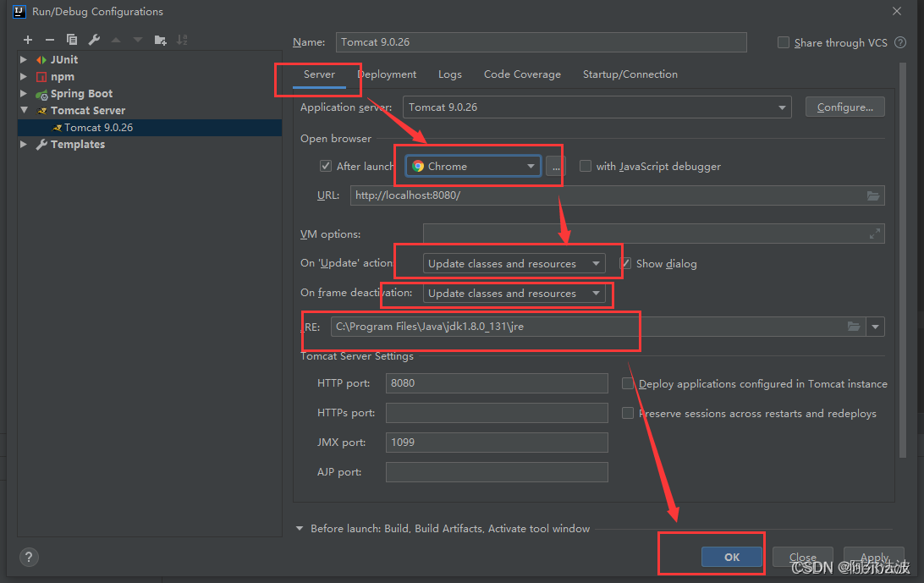Collapse the Before launch section
Image resolution: width=924 pixels, height=583 pixels.
(x=300, y=529)
